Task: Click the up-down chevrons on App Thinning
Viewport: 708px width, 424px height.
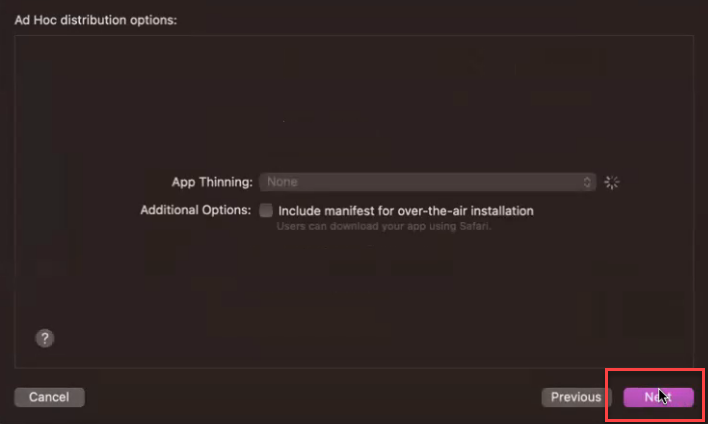Action: pos(587,182)
